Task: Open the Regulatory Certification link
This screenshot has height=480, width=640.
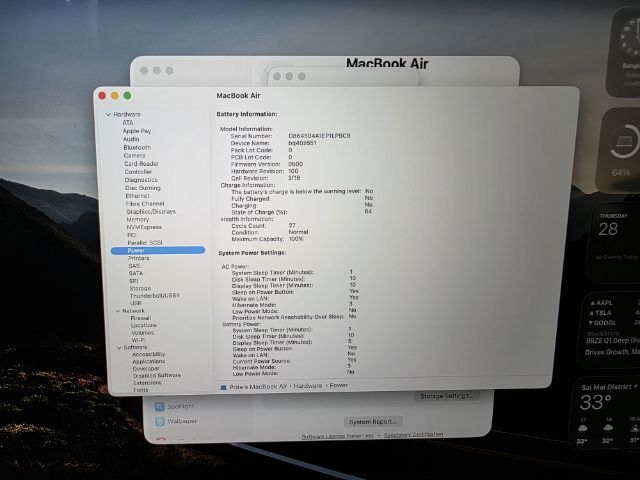Action: click(x=413, y=435)
